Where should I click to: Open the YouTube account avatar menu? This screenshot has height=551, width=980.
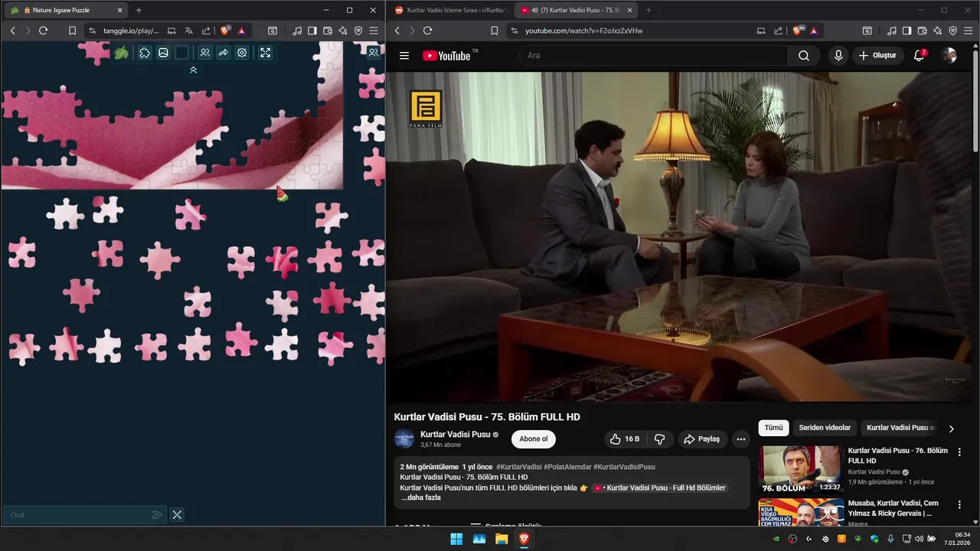click(949, 56)
